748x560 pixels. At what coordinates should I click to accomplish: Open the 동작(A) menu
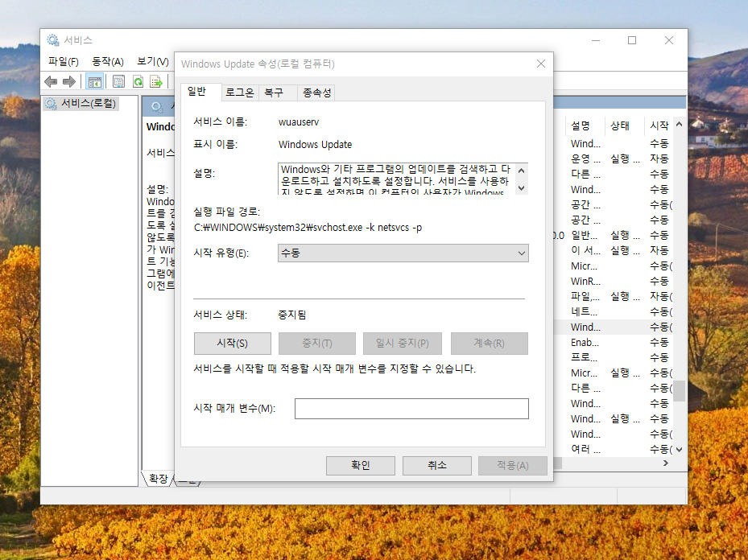point(107,61)
